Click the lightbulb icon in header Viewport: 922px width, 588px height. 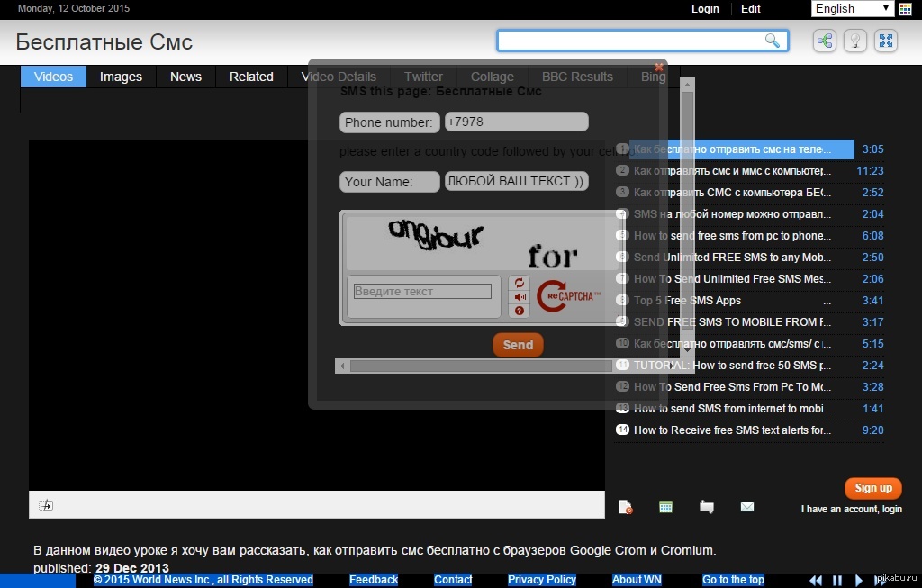click(855, 41)
